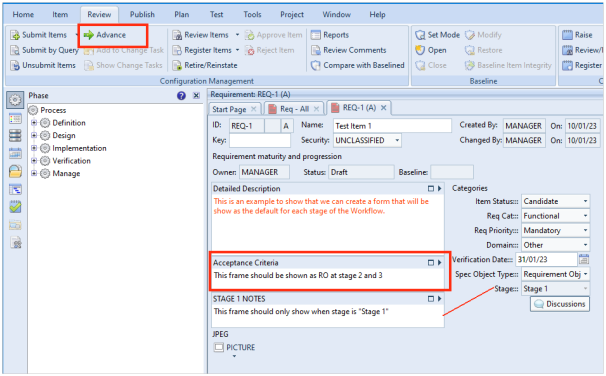Open the Window ribbon tab
The height and width of the screenshot is (376, 606).
tap(337, 15)
